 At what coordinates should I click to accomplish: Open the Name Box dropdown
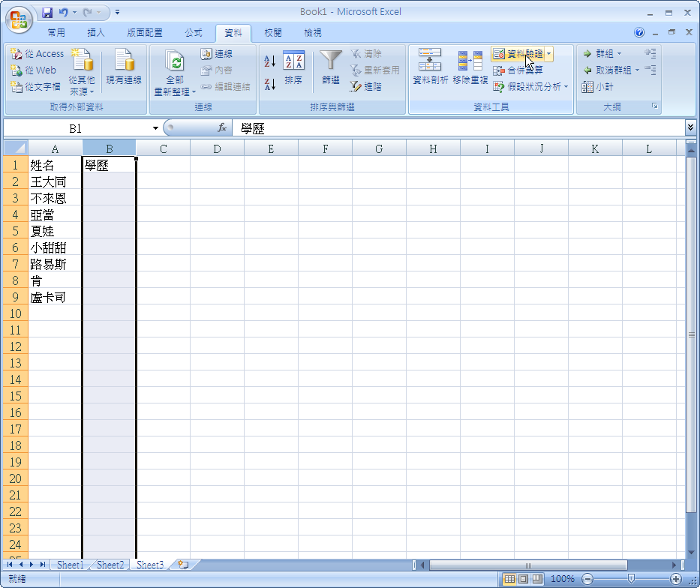click(x=155, y=128)
